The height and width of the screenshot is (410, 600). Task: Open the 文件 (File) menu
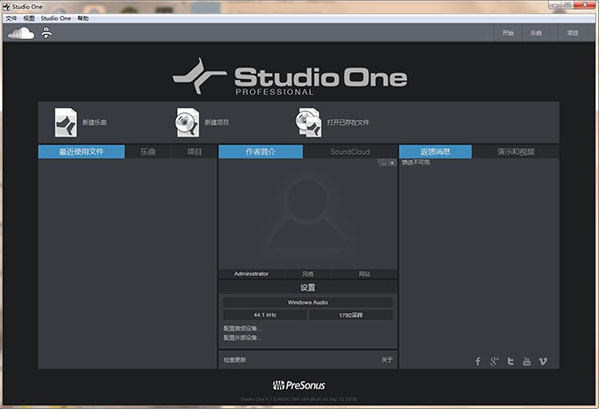coord(11,18)
